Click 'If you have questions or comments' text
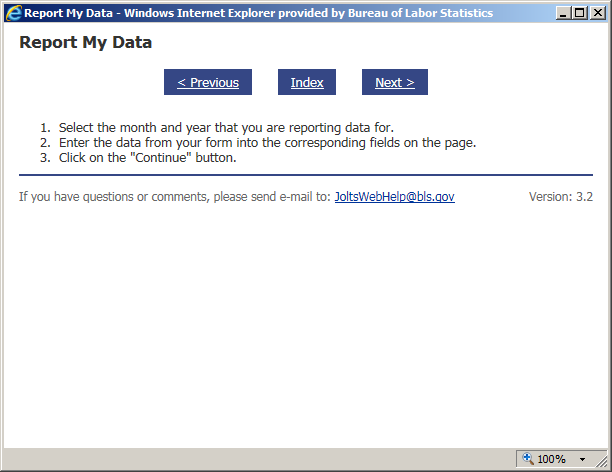This screenshot has width=612, height=472. 174,196
